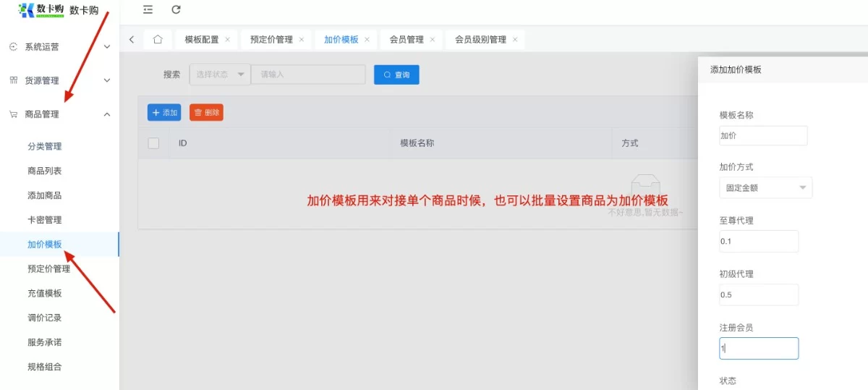Image resolution: width=868 pixels, height=390 pixels.
Task: Close the 会员级别管理 tab
Action: 515,40
